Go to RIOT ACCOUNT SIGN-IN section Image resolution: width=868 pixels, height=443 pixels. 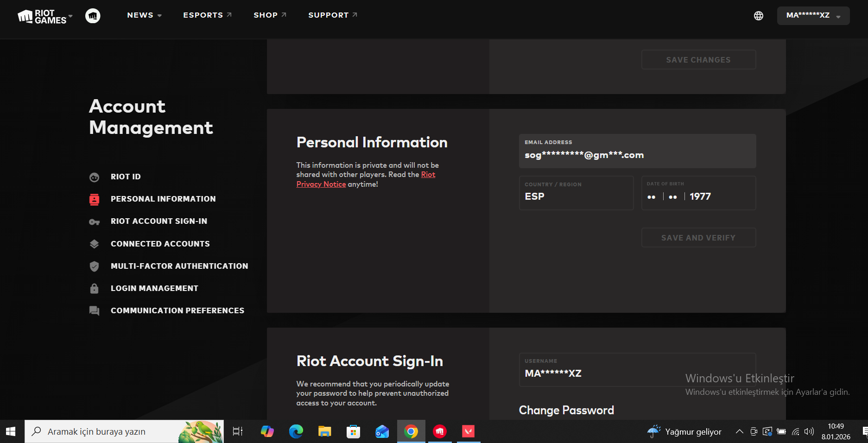click(159, 221)
